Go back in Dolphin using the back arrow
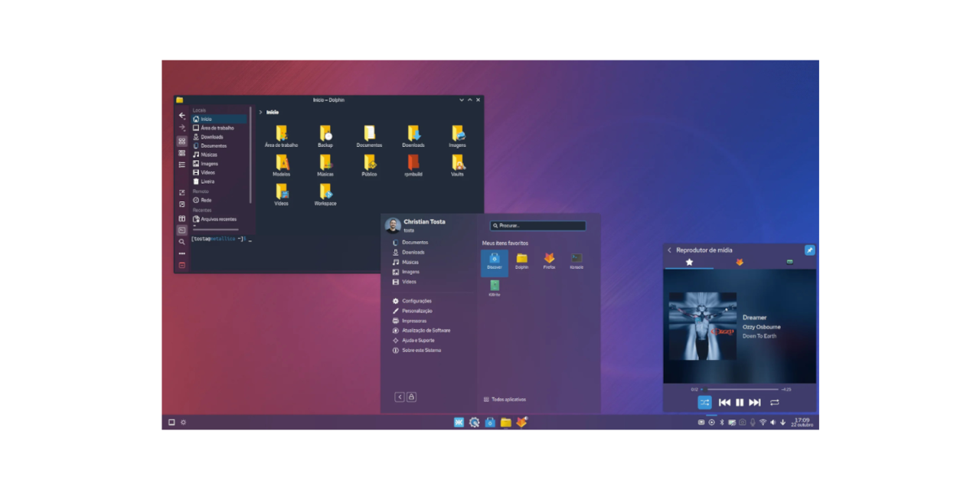 (181, 116)
